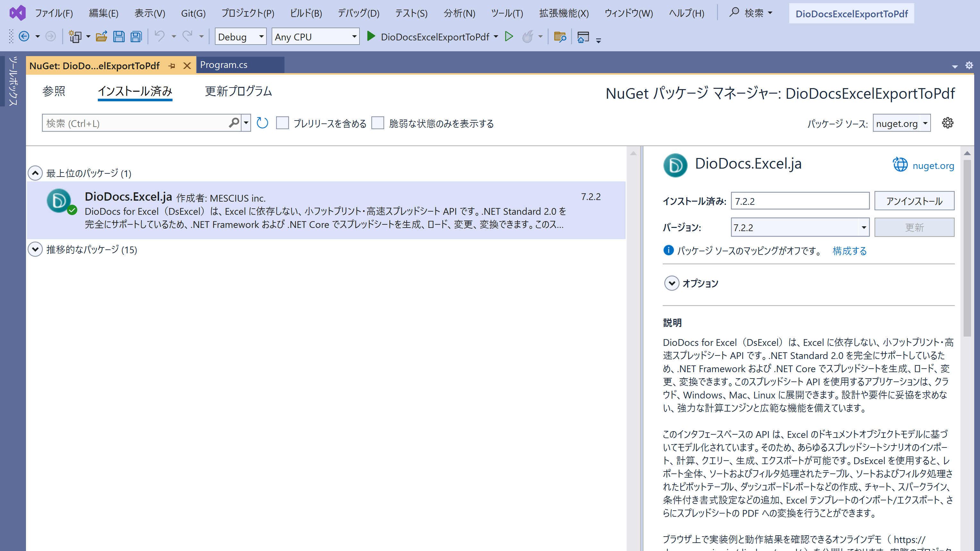Click the search magnifier in package search box
This screenshot has height=551, width=980.
click(x=233, y=123)
